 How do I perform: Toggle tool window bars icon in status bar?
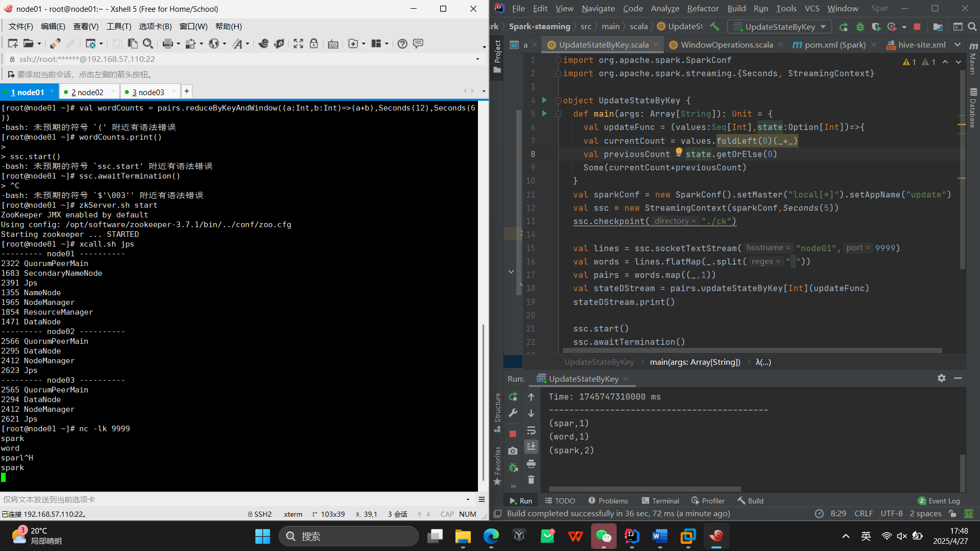(x=497, y=514)
